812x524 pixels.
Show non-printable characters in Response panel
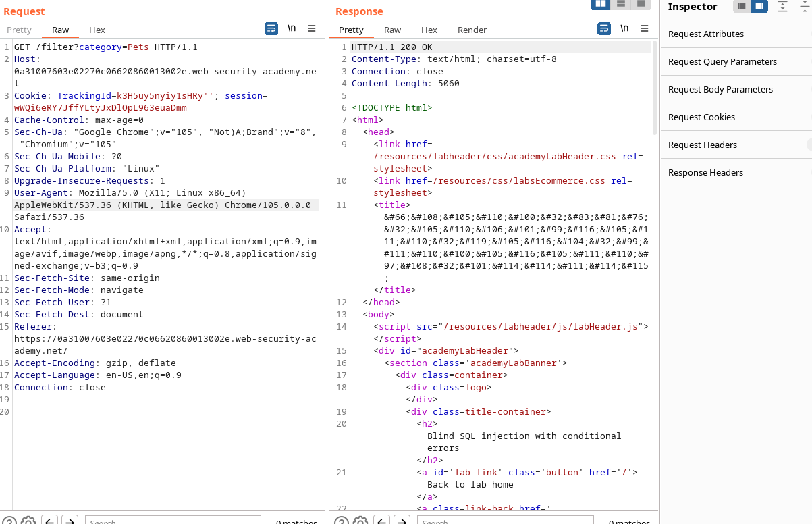click(x=625, y=28)
